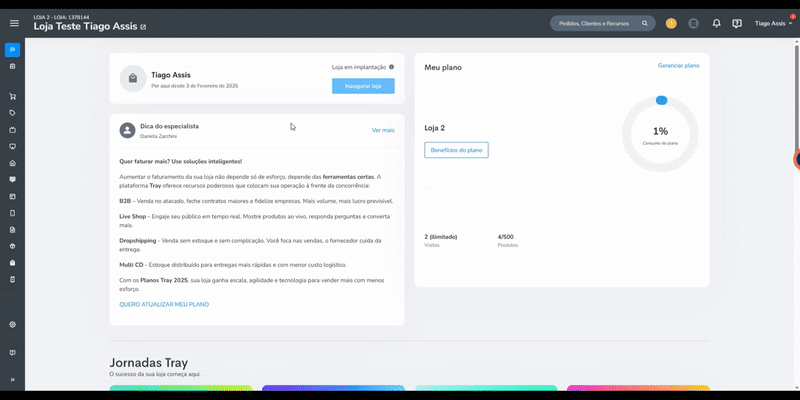
Task: Click the Daniela Zacchini author name
Action: pyautogui.click(x=159, y=136)
